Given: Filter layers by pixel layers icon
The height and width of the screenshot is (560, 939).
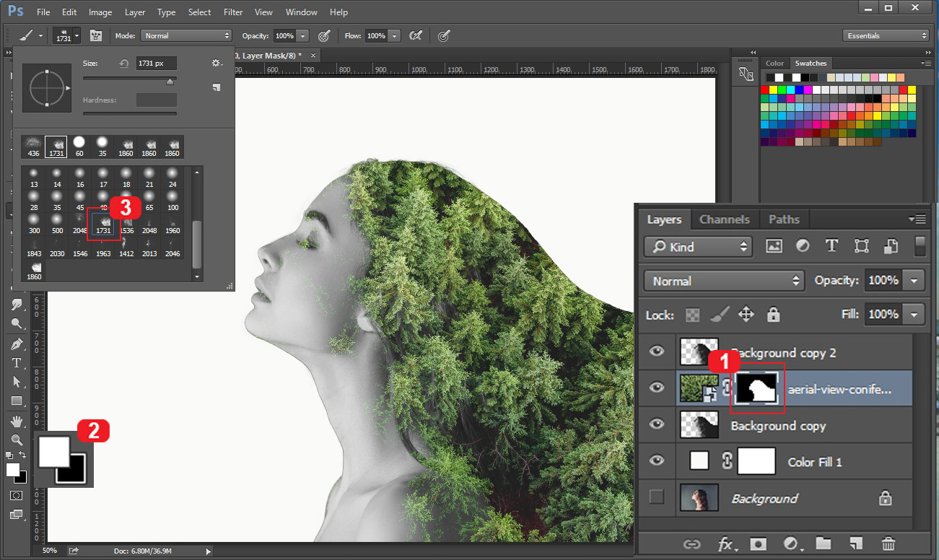Looking at the screenshot, I should point(774,246).
